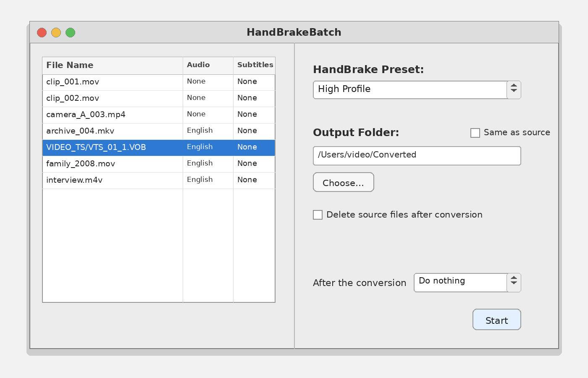Image resolution: width=588 pixels, height=378 pixels.
Task: Click the Choose... button
Action: (x=344, y=182)
